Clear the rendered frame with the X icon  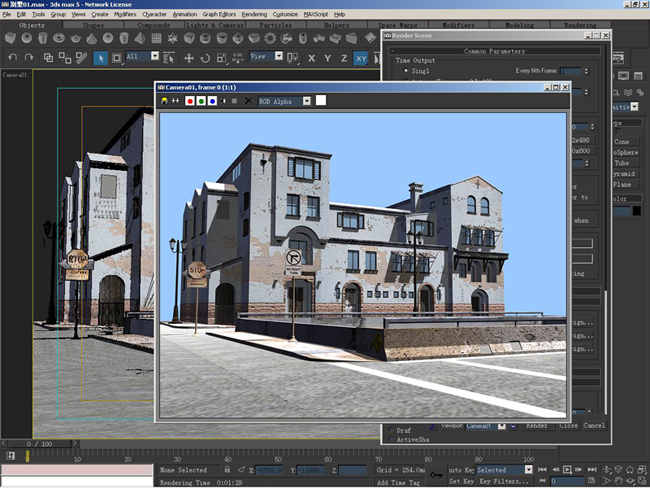point(248,101)
